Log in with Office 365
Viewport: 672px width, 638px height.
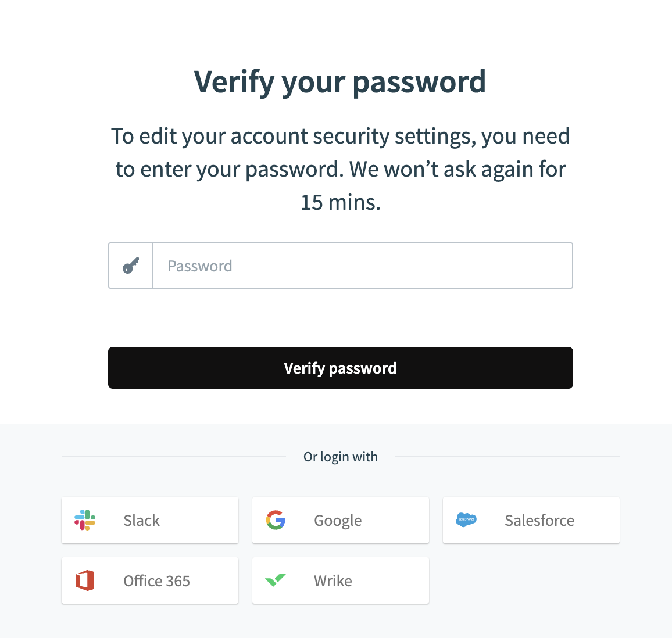pos(149,580)
